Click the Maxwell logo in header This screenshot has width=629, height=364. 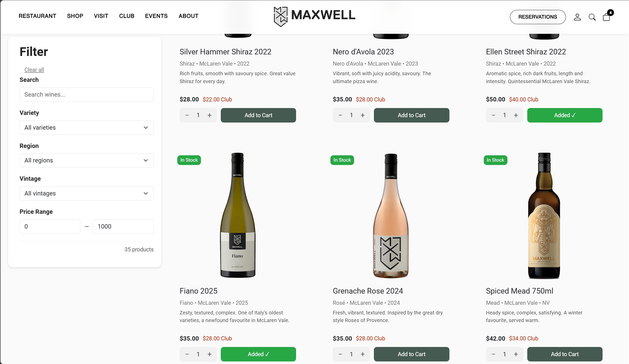(314, 16)
